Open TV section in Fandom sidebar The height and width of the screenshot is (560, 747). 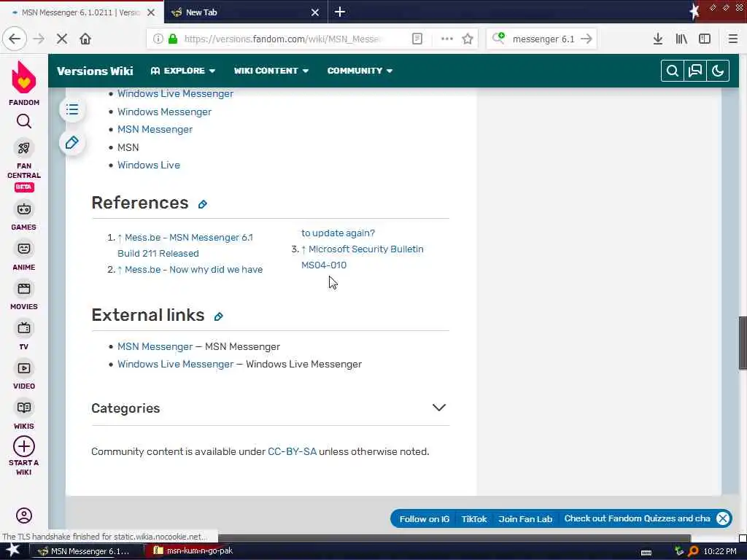pos(24,335)
